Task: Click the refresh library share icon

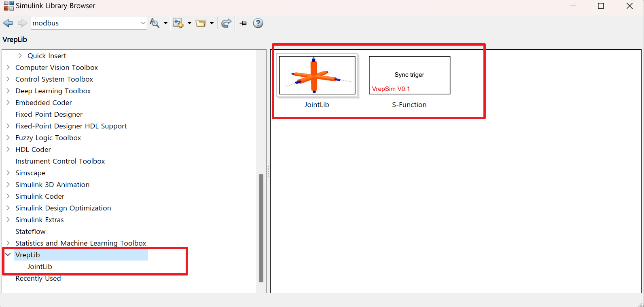Action: (227, 23)
